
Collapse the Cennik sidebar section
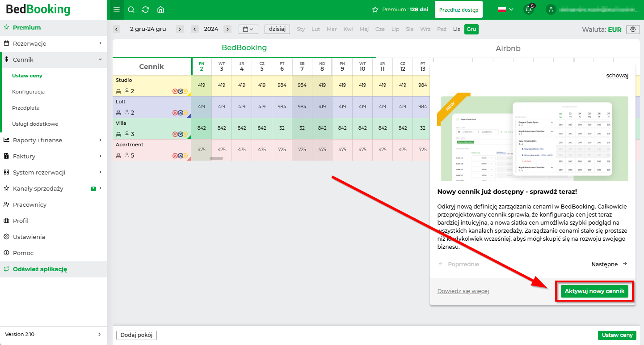point(54,60)
